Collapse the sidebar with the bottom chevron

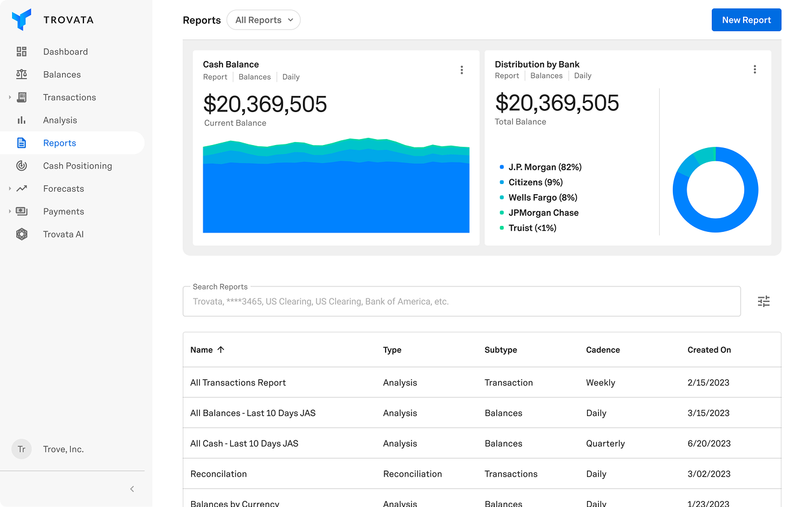tap(132, 488)
